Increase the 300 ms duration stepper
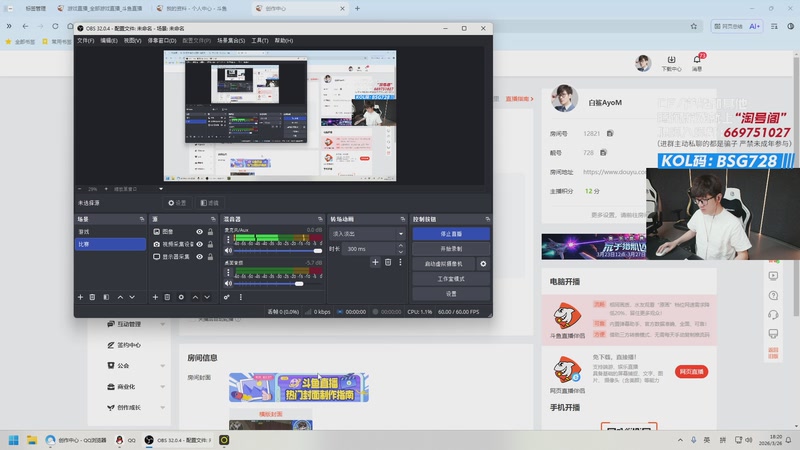Image resolution: width=800 pixels, height=450 pixels. (401, 246)
